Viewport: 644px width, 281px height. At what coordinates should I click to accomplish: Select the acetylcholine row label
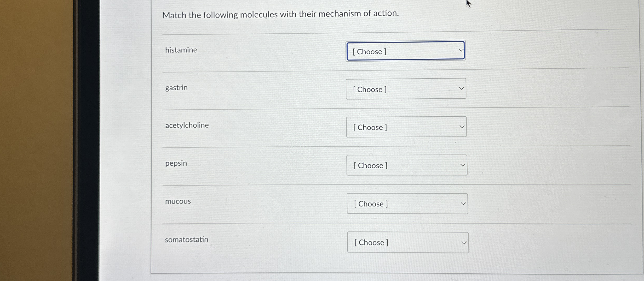coord(187,125)
